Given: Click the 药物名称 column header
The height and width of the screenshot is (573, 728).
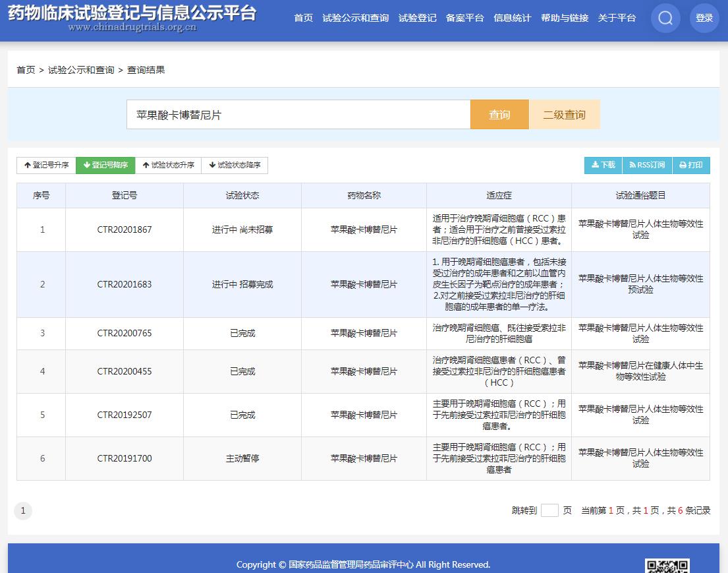Looking at the screenshot, I should tap(364, 196).
